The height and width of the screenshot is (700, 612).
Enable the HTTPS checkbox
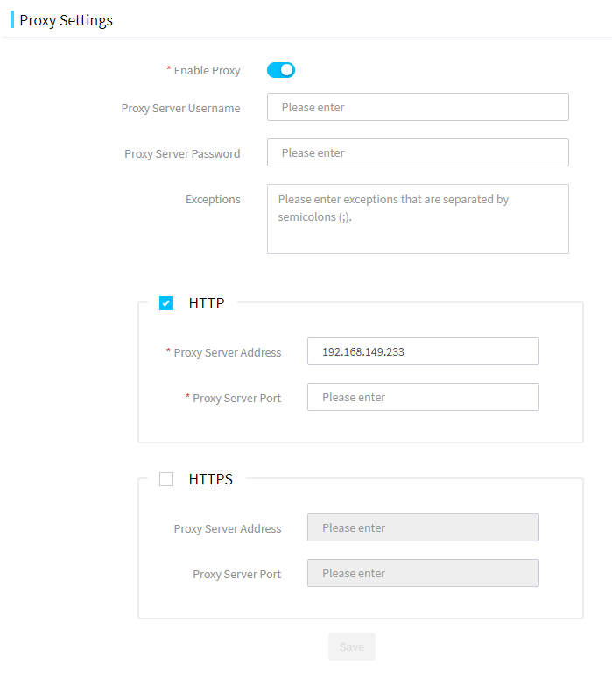pyautogui.click(x=166, y=479)
